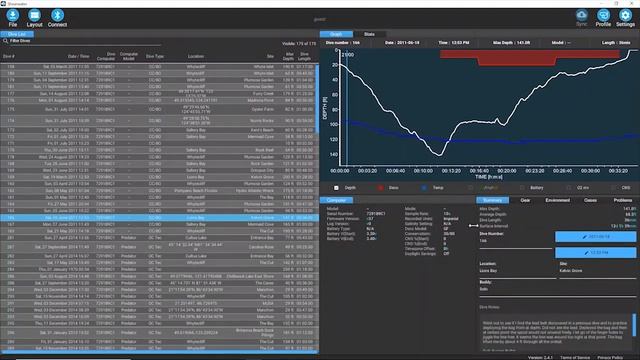
Task: Open the Environment tab
Action: tap(558, 200)
